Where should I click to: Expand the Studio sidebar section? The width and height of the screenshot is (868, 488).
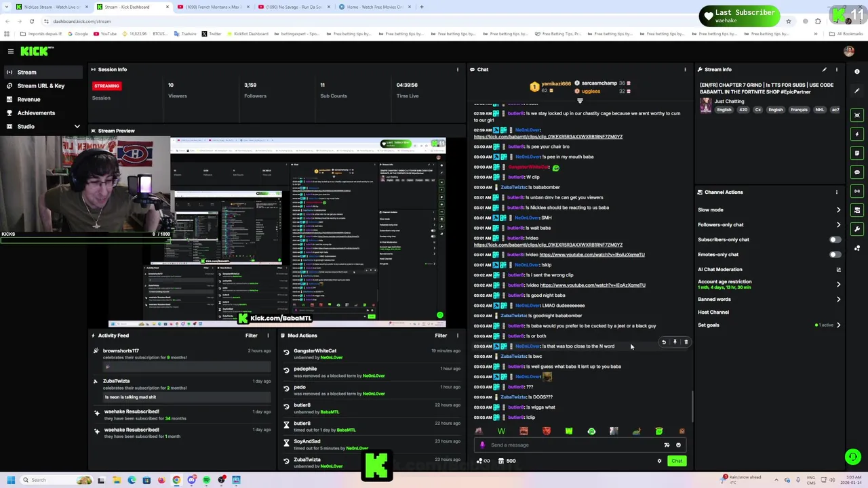point(77,127)
